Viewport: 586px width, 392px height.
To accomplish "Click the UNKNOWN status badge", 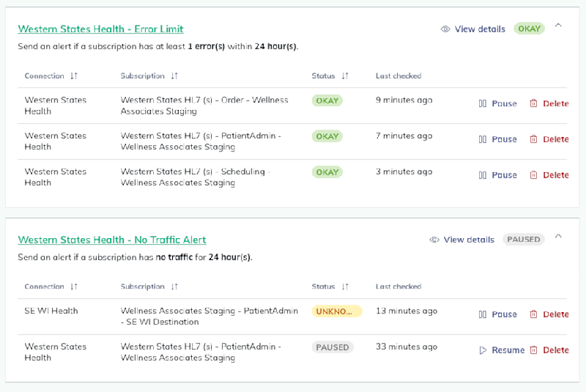I will tap(337, 311).
